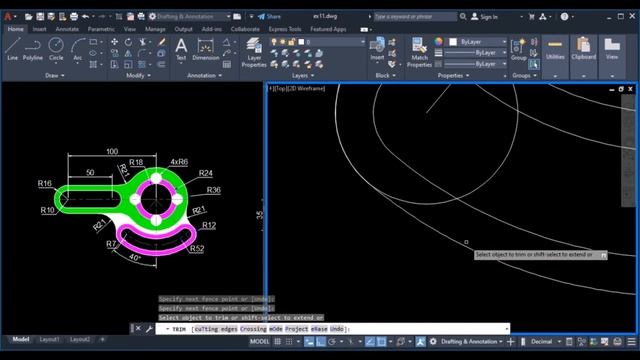Switch to the Express Tools ribbon tab
Viewport: 640px width, 360px height.
point(285,29)
